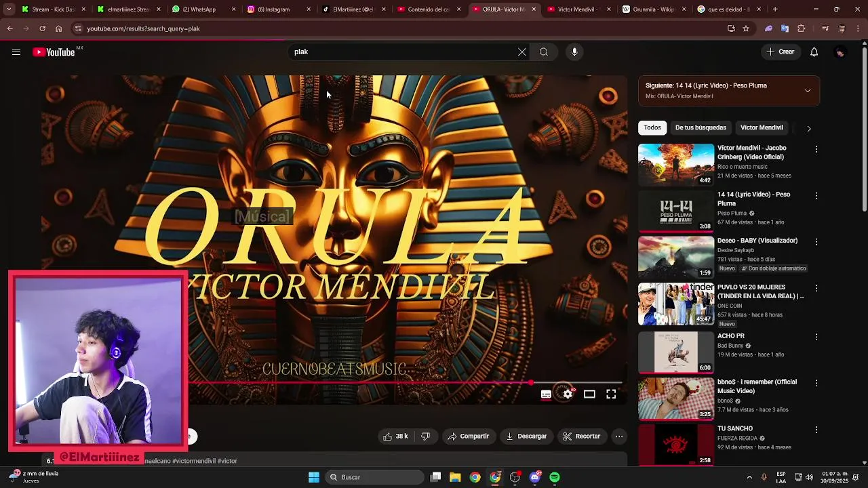This screenshot has width=868, height=488.
Task: Open the browser extensions puzzle icon
Action: [x=802, y=28]
